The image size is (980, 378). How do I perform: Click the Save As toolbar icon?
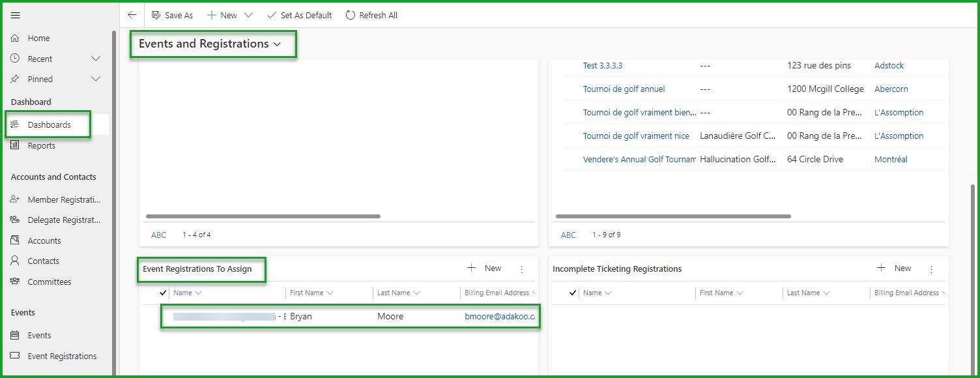[x=156, y=15]
